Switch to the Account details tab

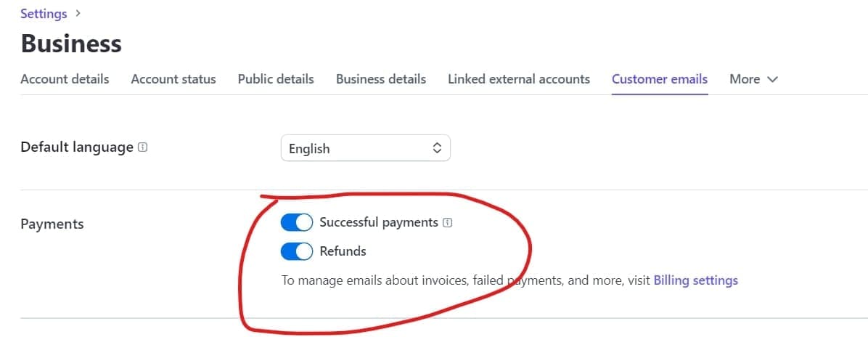[65, 79]
